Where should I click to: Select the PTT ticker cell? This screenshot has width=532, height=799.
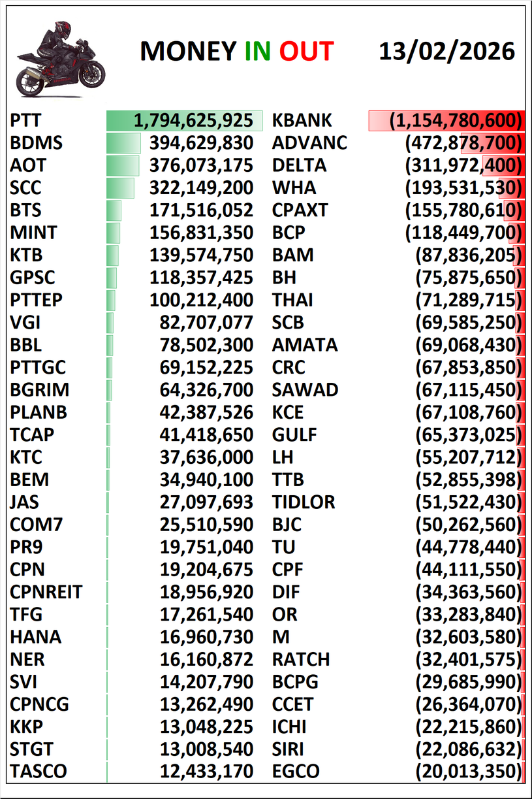pos(25,120)
